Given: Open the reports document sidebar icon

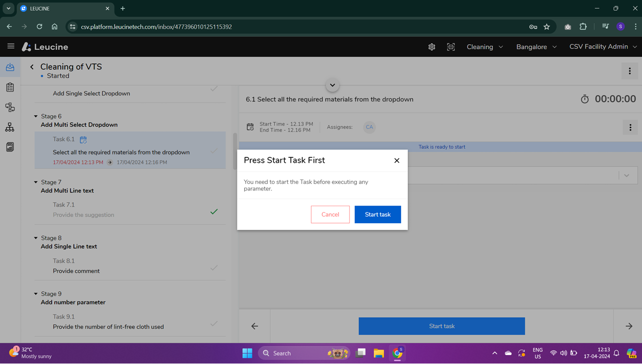Looking at the screenshot, I should [10, 147].
